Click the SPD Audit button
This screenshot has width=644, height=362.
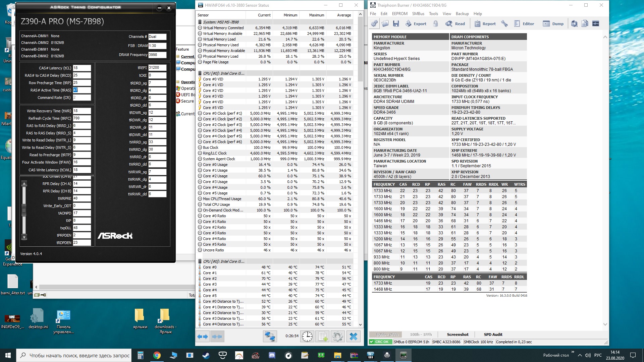(x=493, y=335)
